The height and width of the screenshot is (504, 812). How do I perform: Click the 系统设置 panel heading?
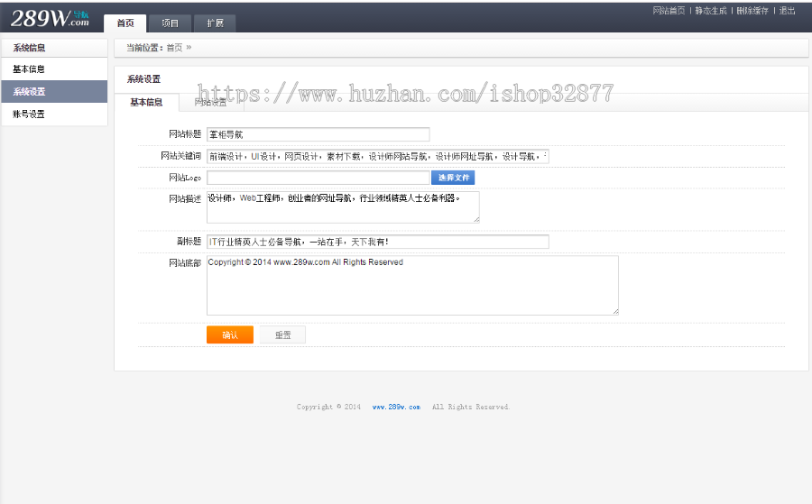pyautogui.click(x=144, y=79)
